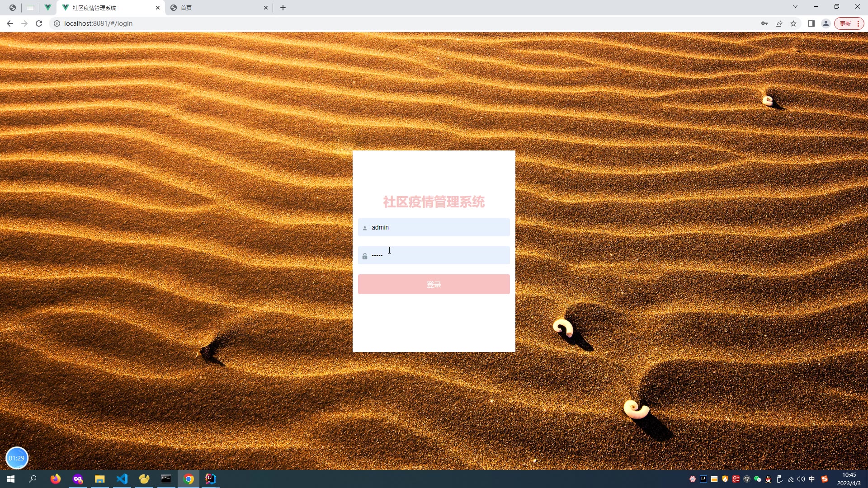Viewport: 868px width, 488px height.
Task: Go forward to the next page
Action: point(24,23)
